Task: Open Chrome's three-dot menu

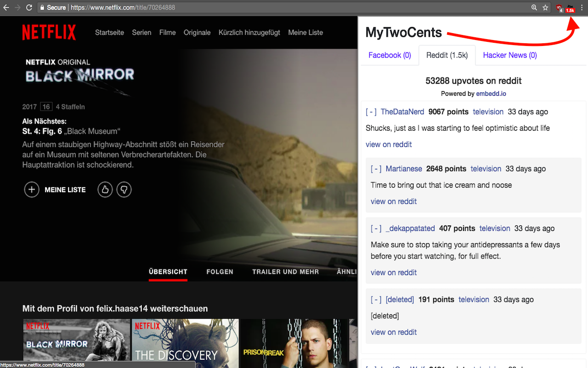Action: pyautogui.click(x=581, y=8)
